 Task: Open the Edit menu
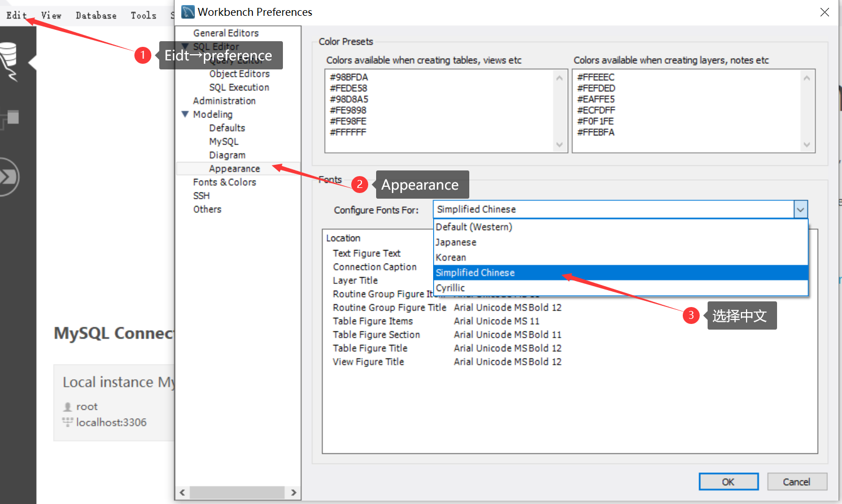[16, 15]
